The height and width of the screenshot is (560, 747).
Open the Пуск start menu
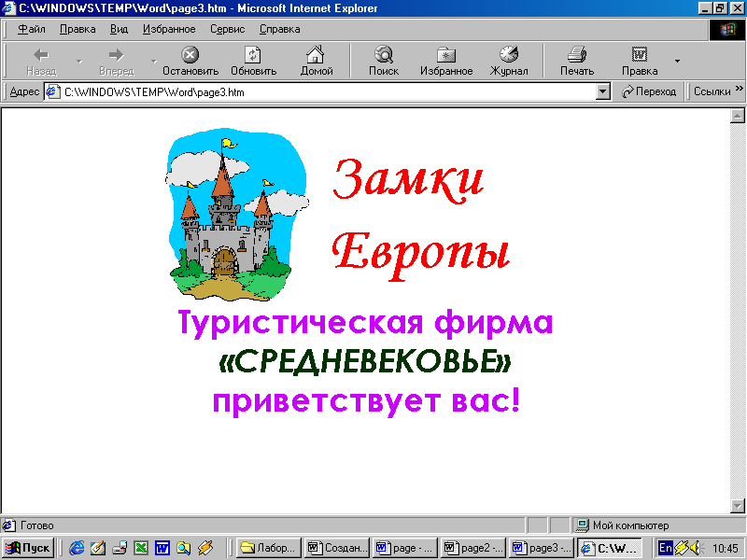click(x=28, y=548)
